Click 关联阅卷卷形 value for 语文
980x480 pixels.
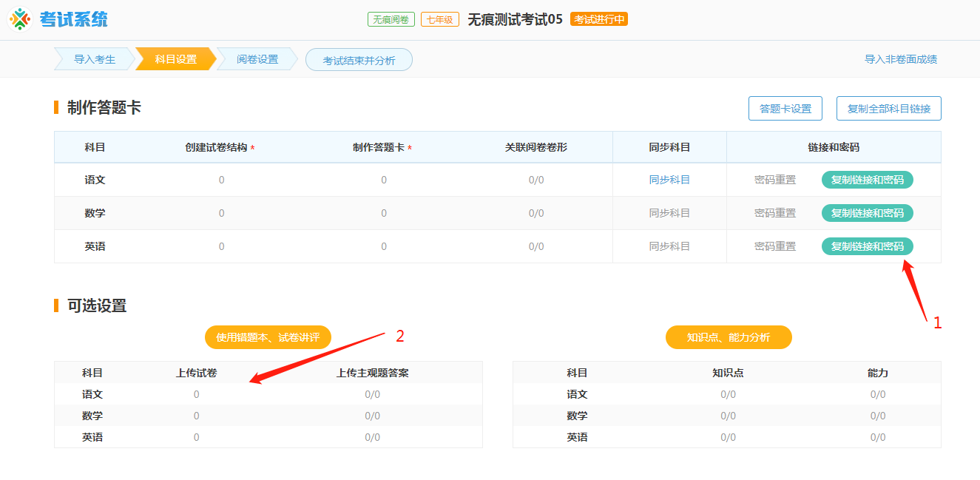point(536,180)
